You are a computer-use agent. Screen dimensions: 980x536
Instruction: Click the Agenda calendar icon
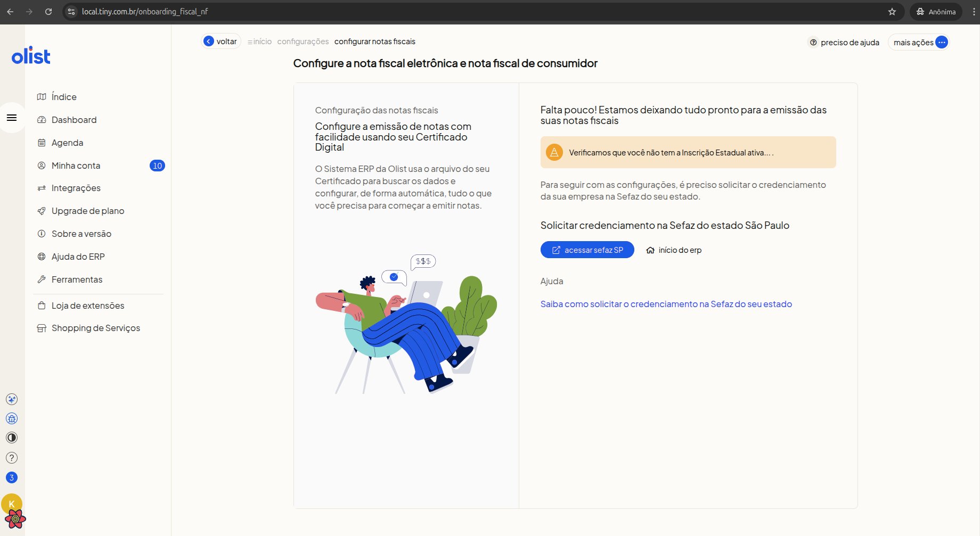(42, 143)
